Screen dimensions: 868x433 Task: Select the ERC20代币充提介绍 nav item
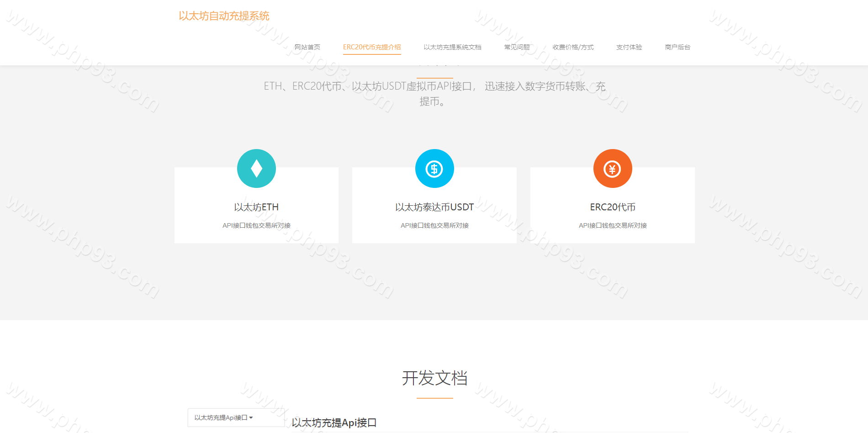(372, 47)
